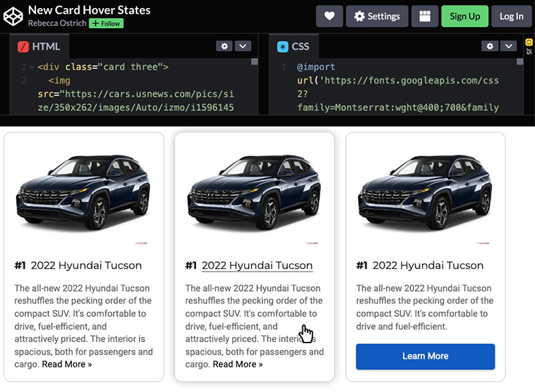Click the CSS editor scrollbar thumb
The height and width of the screenshot is (392, 535).
point(520,62)
